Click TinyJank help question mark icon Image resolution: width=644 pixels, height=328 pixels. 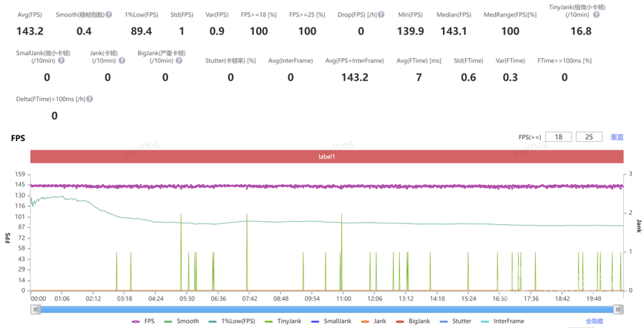coord(596,14)
